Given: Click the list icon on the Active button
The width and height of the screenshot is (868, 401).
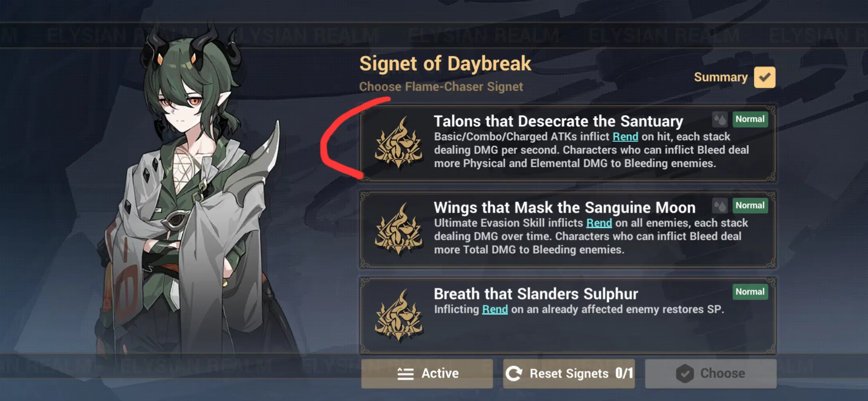Looking at the screenshot, I should 405,374.
